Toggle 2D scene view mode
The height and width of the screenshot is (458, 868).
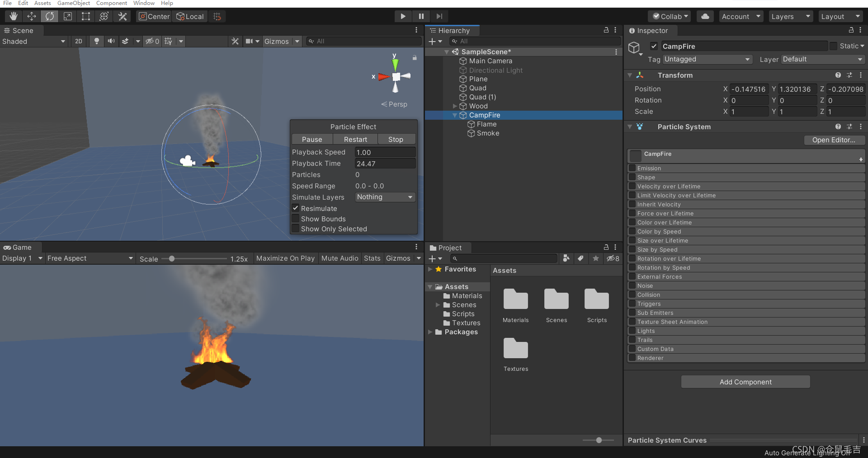coord(79,41)
